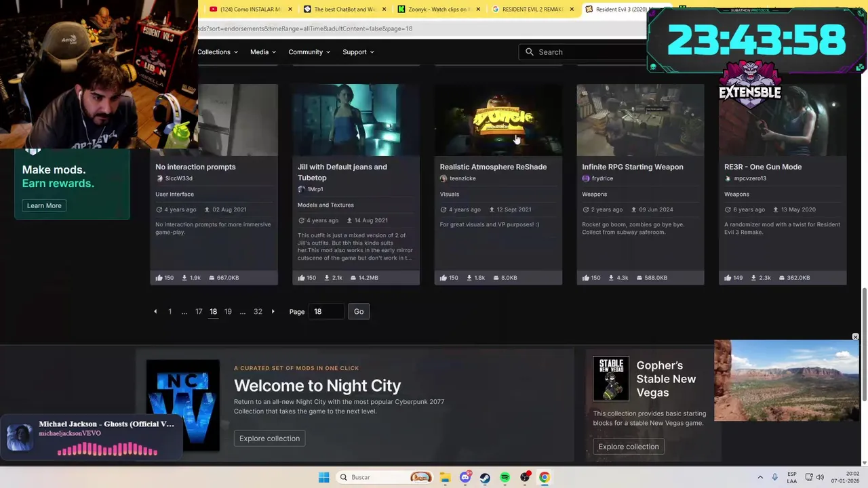Open the Welcome to Night City collection image
The image size is (868, 488).
pyautogui.click(x=183, y=405)
